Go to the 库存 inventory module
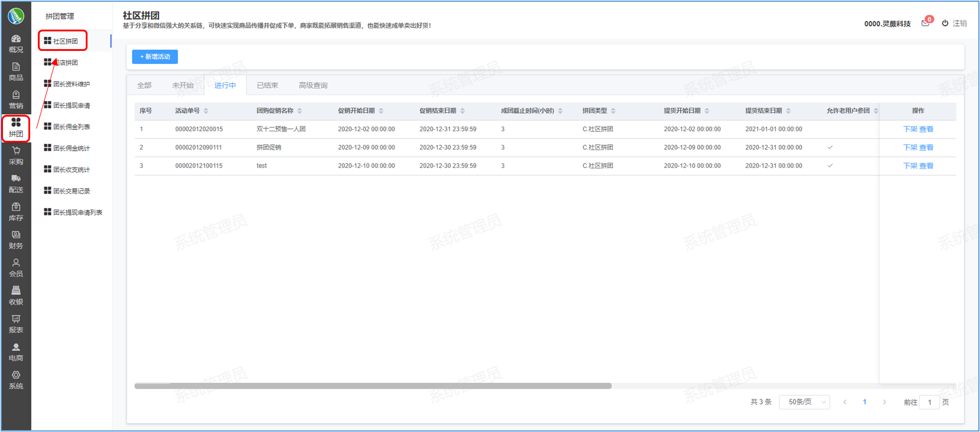 (16, 212)
